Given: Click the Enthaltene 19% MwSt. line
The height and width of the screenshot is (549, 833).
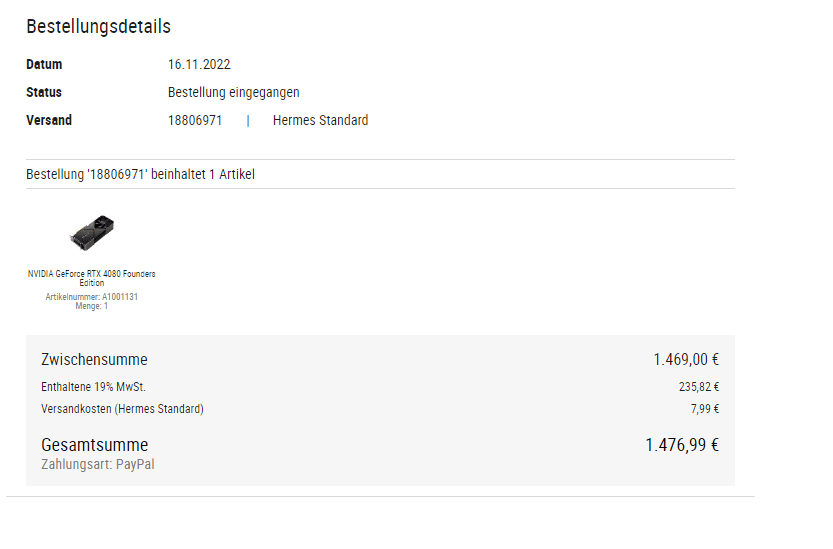Looking at the screenshot, I should (x=94, y=387).
